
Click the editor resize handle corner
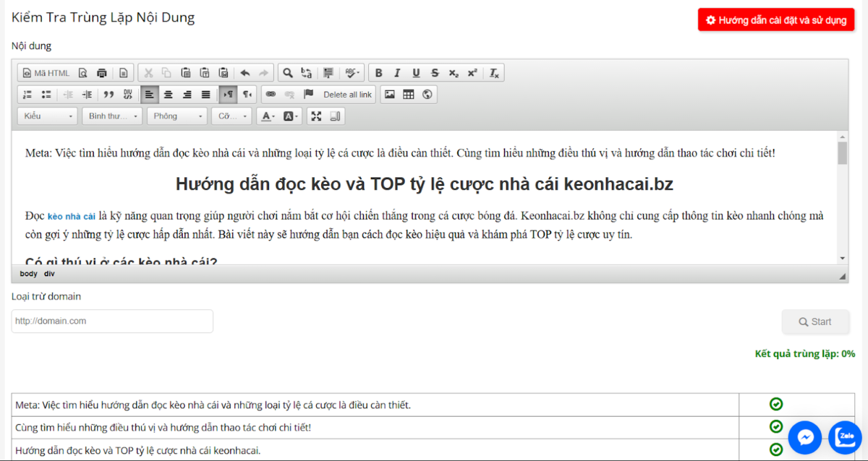(x=842, y=277)
